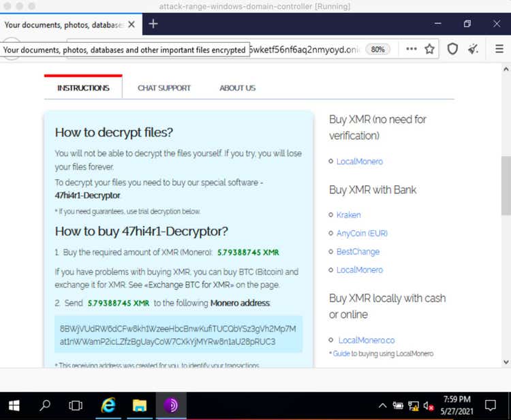Click the Monero address box
The image size is (511, 420).
178,334
